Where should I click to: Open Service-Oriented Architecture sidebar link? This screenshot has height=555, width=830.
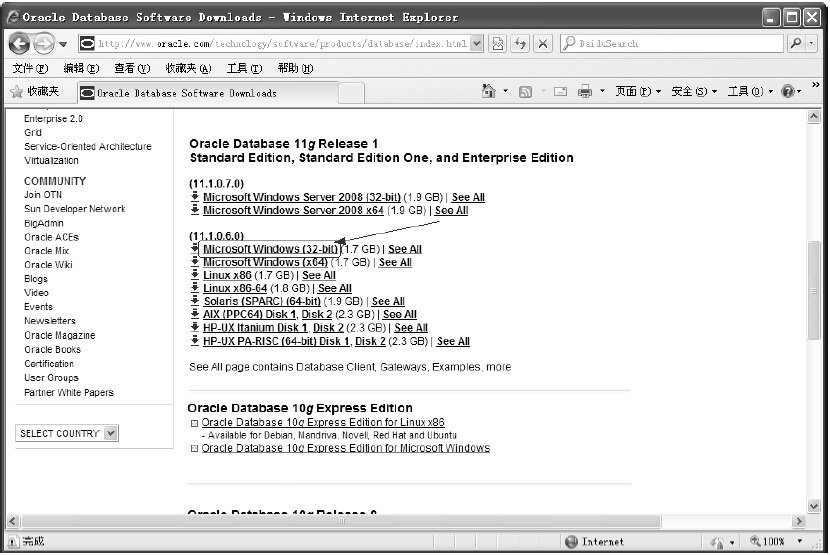(88, 147)
